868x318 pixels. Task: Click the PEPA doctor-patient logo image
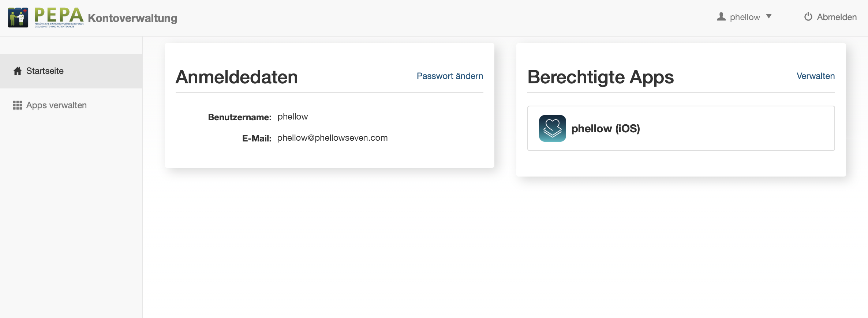pyautogui.click(x=18, y=17)
